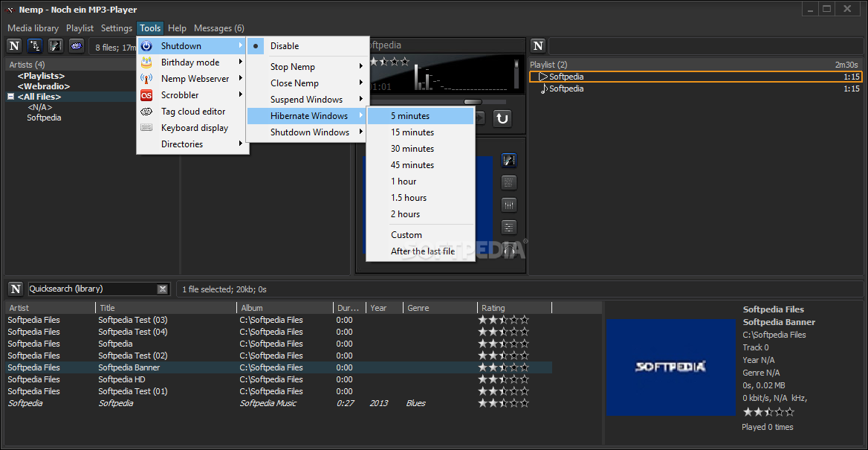
Task: Open coverflow browse mode in the library toolbar
Action: point(55,45)
